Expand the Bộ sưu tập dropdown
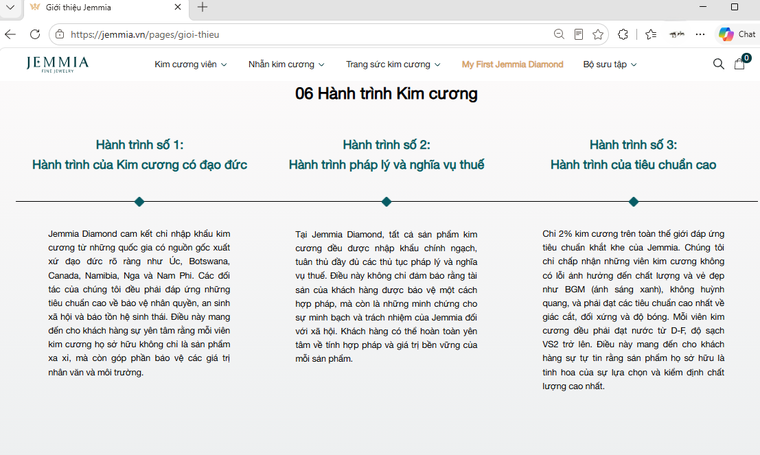This screenshot has width=760, height=455. (610, 64)
